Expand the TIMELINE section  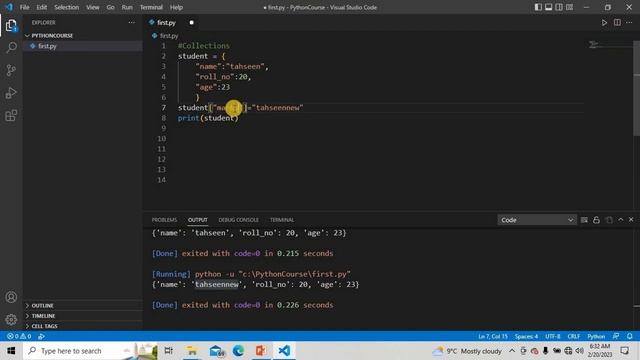[83, 316]
